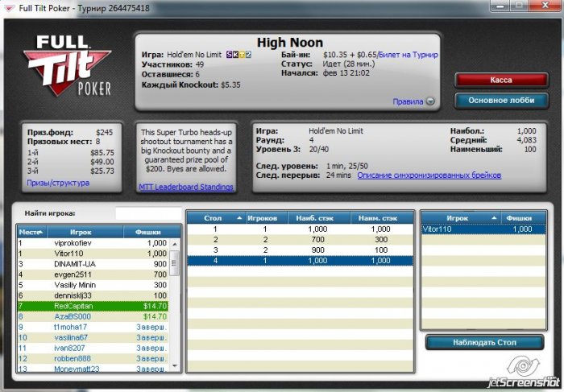Open the Правила rules link
564x392 pixels.
pyautogui.click(x=408, y=101)
